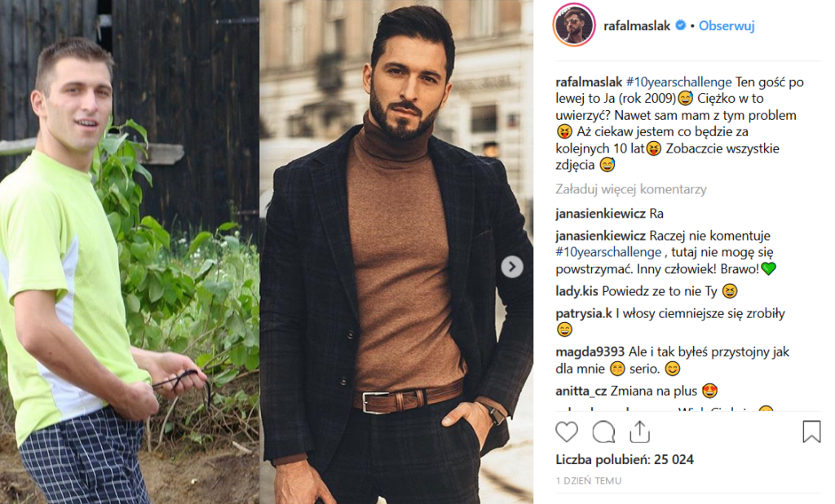Image resolution: width=835 pixels, height=504 pixels.
Task: Open the likes count Liczba polubień: 25 024
Action: tap(625, 459)
